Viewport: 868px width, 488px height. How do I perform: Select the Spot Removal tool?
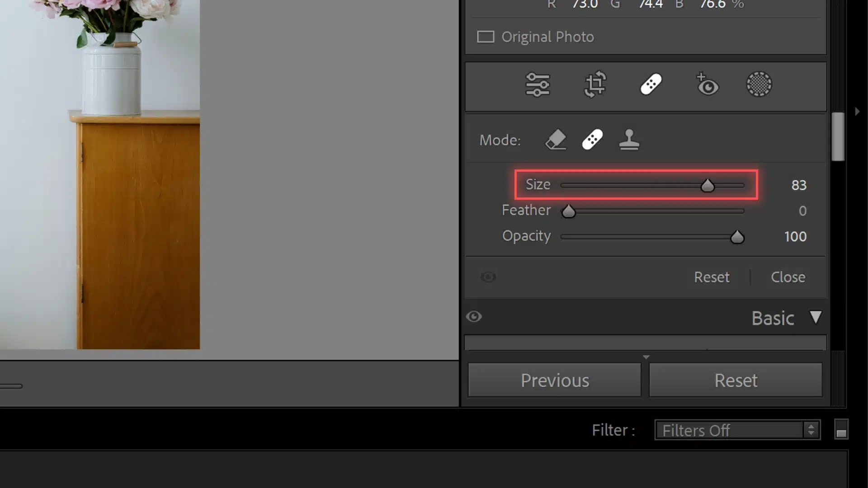tap(651, 84)
